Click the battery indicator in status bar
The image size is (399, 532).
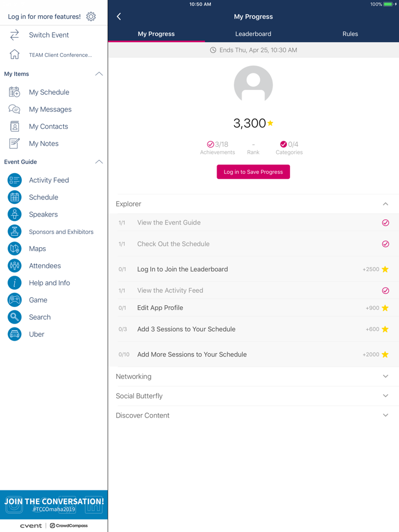[x=388, y=4]
